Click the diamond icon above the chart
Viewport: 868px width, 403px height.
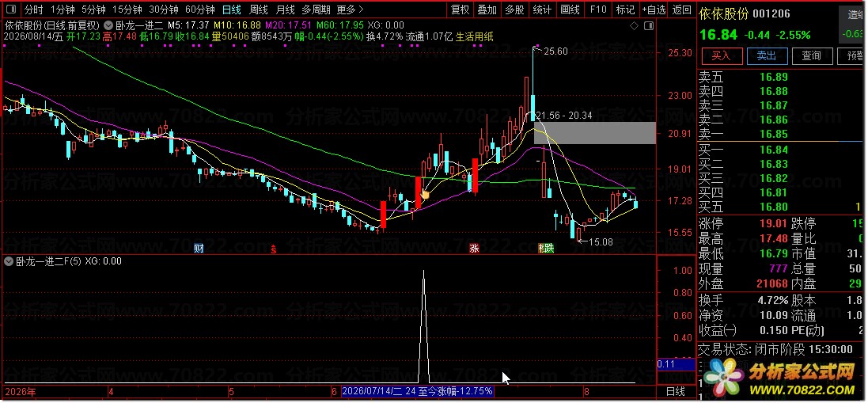click(635, 25)
